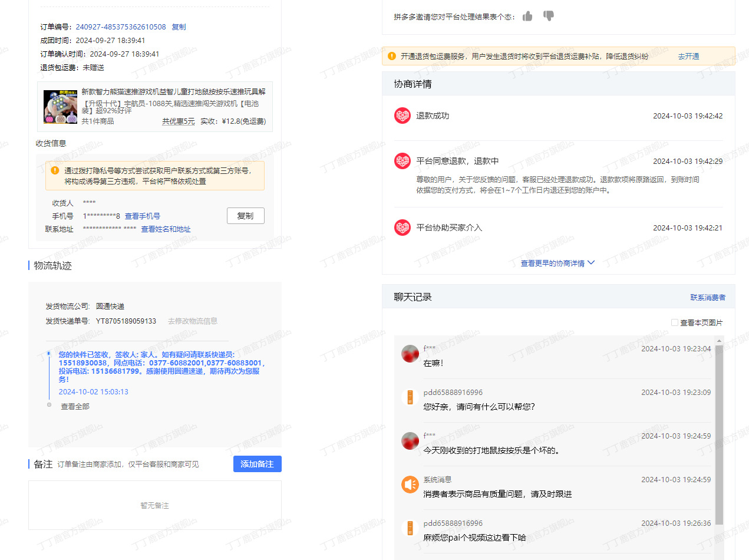Click the logistics timestamp 2024-10-02 15:03:13
749x560 pixels.
point(93,392)
